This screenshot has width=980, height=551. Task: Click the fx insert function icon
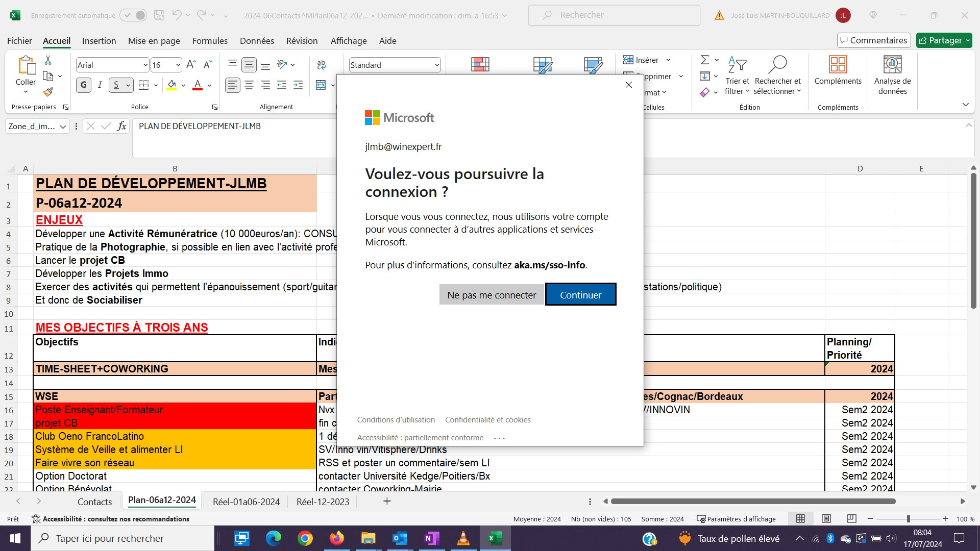(x=121, y=126)
